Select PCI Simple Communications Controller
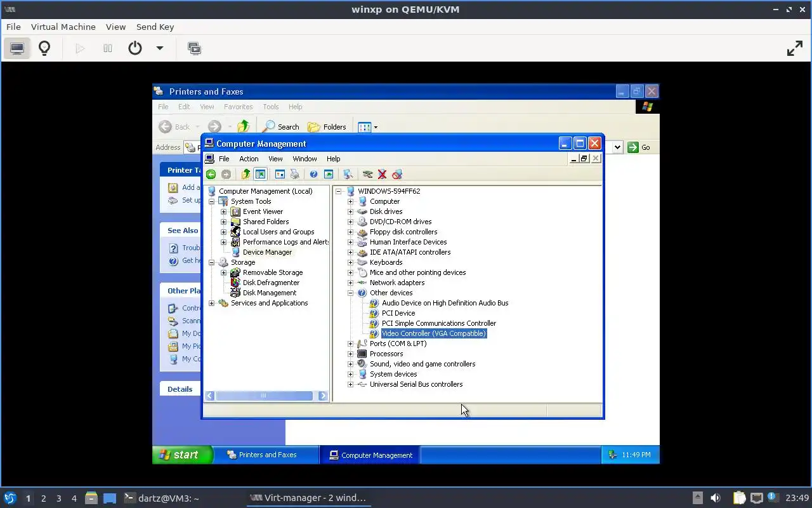This screenshot has width=812, height=508. coord(439,323)
